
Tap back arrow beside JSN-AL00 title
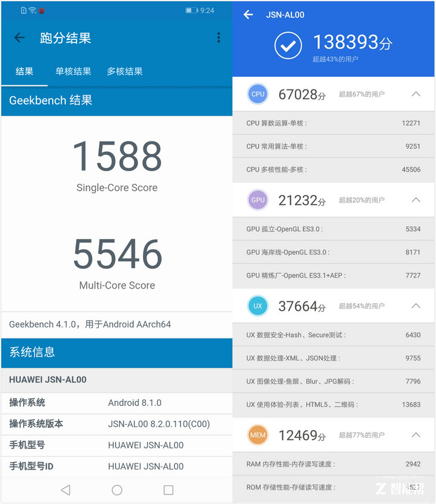point(248,15)
